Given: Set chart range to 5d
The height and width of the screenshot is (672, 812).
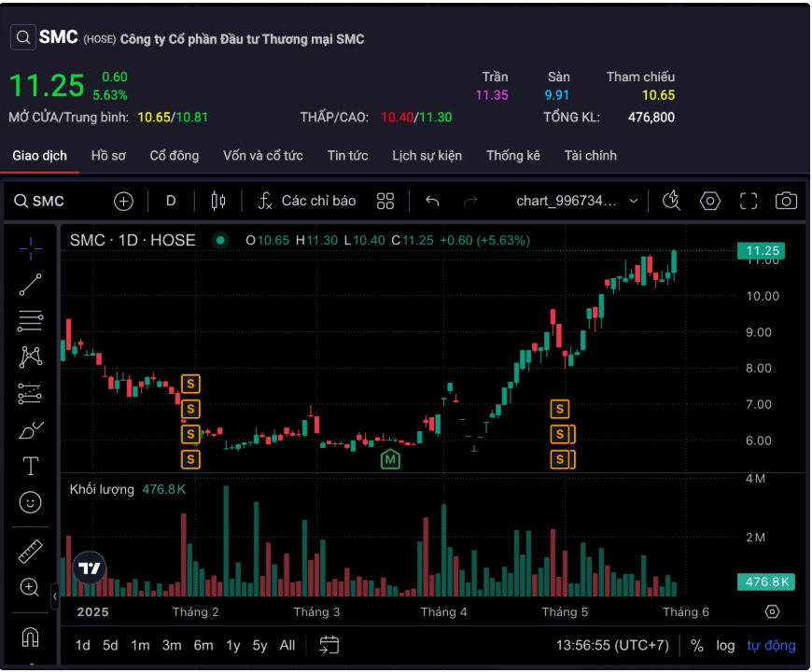Looking at the screenshot, I should coord(110,646).
